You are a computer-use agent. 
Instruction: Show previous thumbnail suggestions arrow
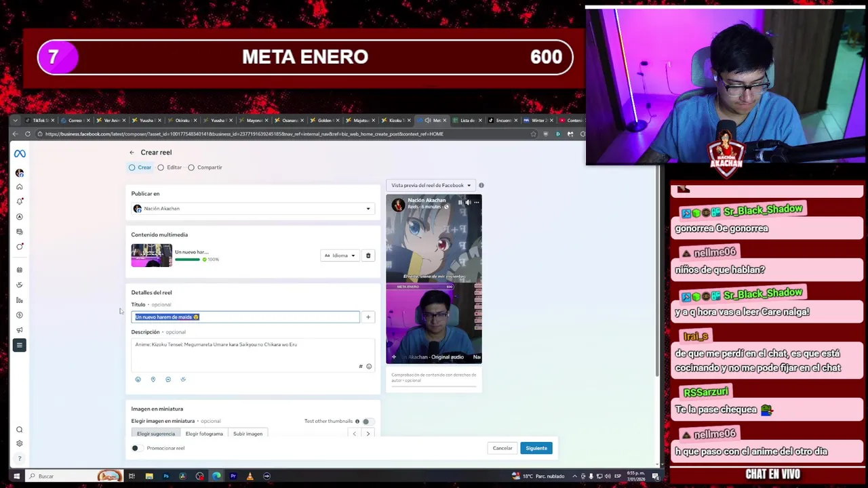(x=354, y=434)
